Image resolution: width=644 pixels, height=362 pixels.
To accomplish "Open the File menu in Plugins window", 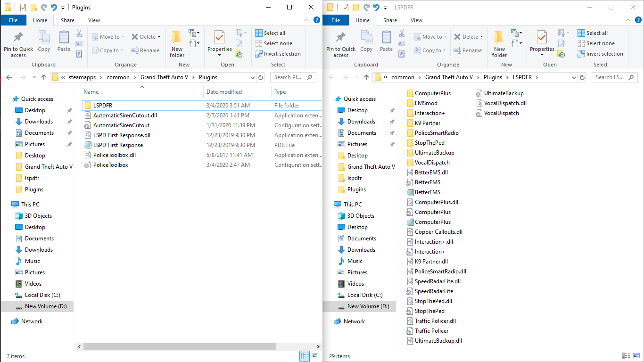I will pos(13,20).
